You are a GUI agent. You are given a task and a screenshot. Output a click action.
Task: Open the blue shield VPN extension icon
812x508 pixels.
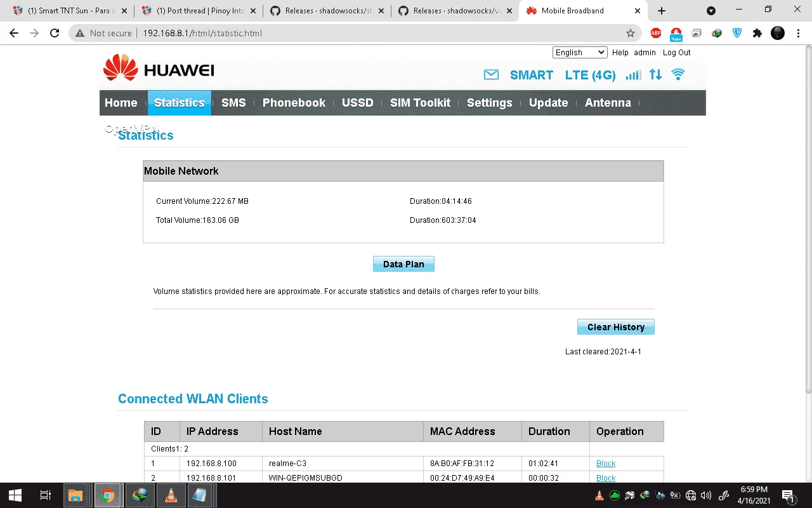point(737,33)
